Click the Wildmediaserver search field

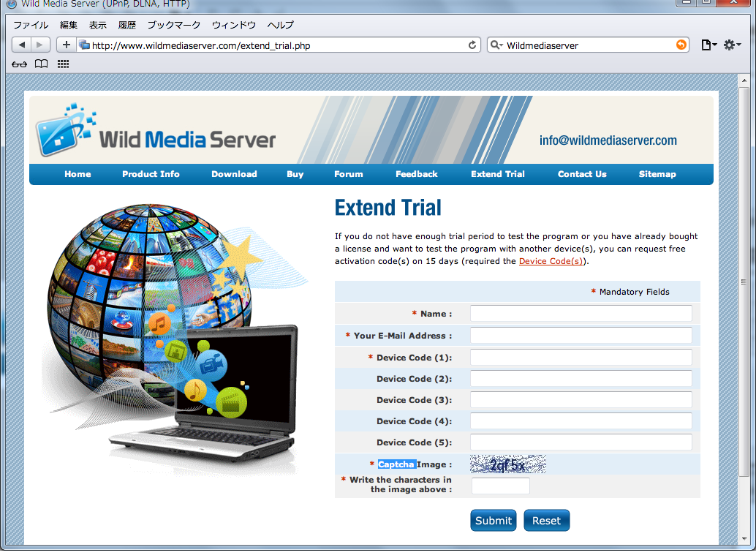pos(589,45)
